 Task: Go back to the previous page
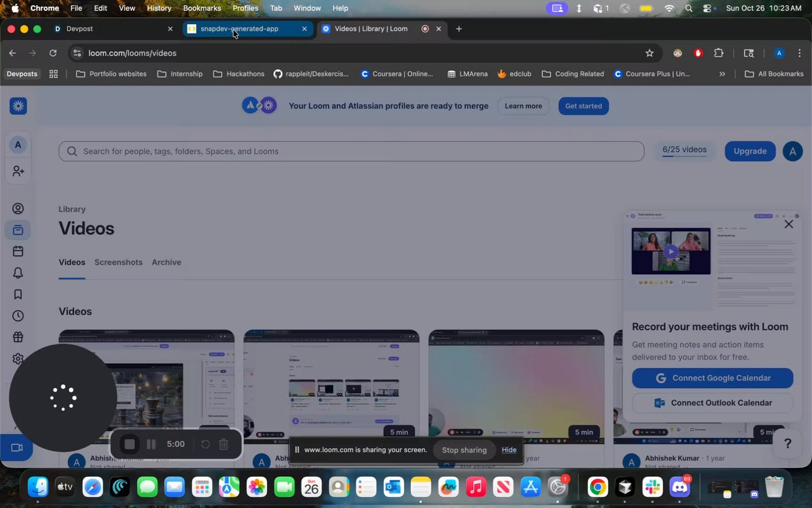coord(13,53)
